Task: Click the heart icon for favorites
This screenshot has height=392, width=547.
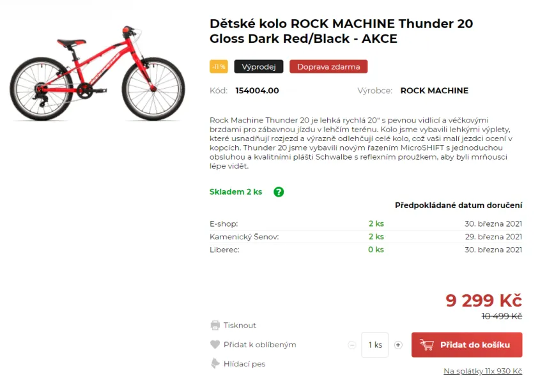Action: coord(215,345)
